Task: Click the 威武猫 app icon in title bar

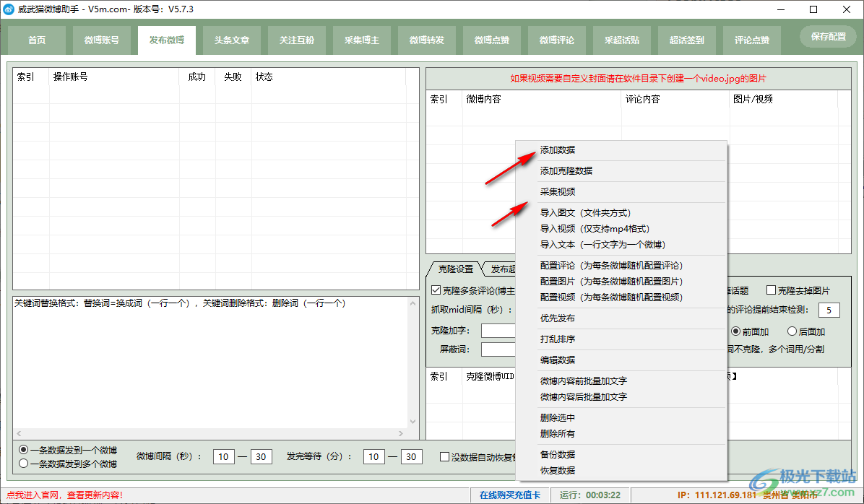Action: (x=9, y=9)
